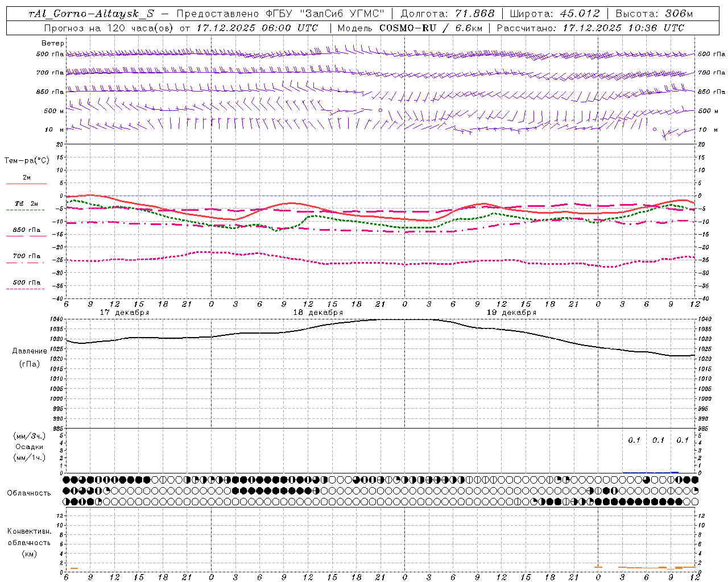Click the '(мм/1ч.)' precipitation unit label

[29, 458]
